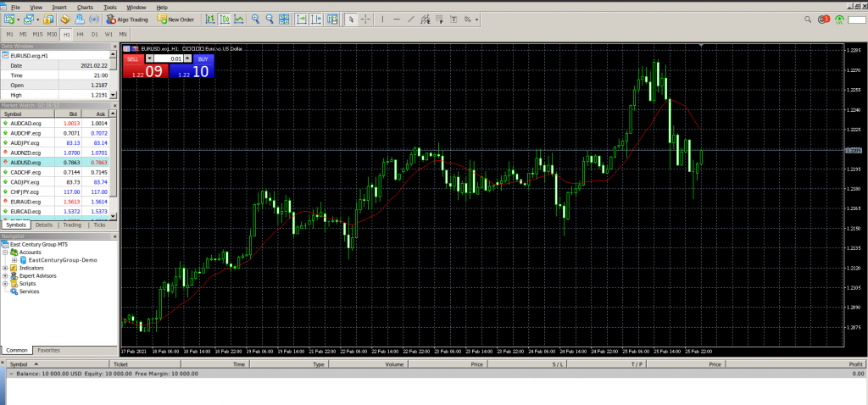Viewport: 868px width, 405px height.
Task: Expand the Scripts tree node
Action: click(5, 283)
